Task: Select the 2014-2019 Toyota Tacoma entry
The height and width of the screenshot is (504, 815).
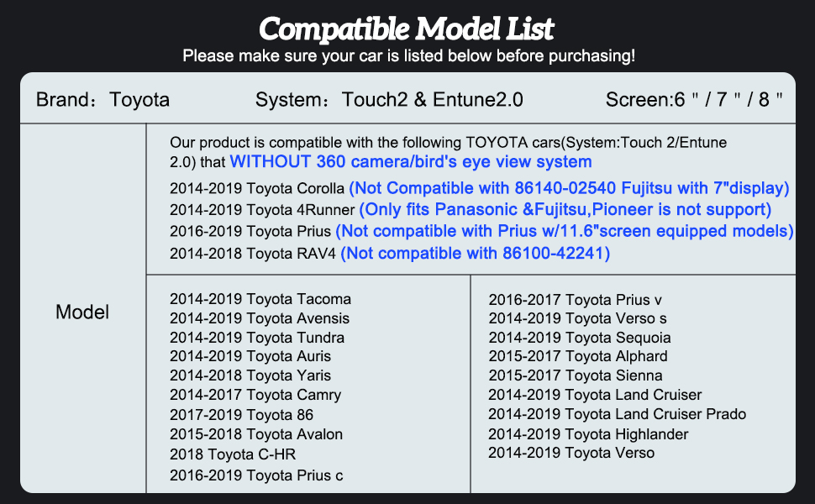Action: click(x=260, y=299)
